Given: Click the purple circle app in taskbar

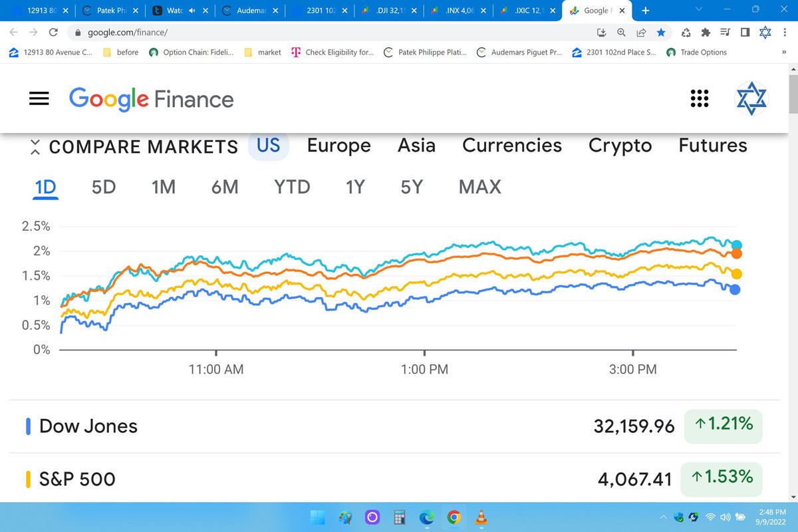Looking at the screenshot, I should point(372,517).
